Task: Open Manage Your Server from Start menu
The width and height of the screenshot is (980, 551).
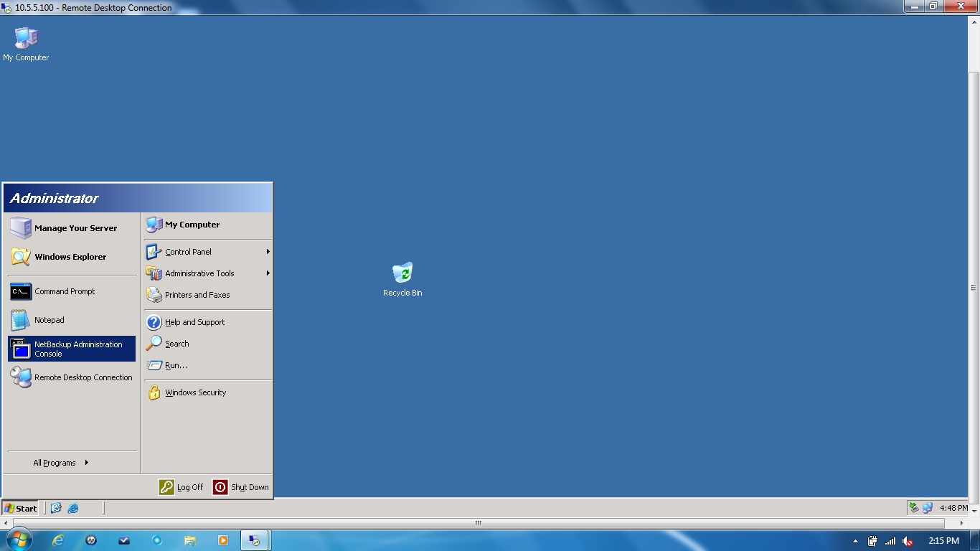Action: pos(72,228)
